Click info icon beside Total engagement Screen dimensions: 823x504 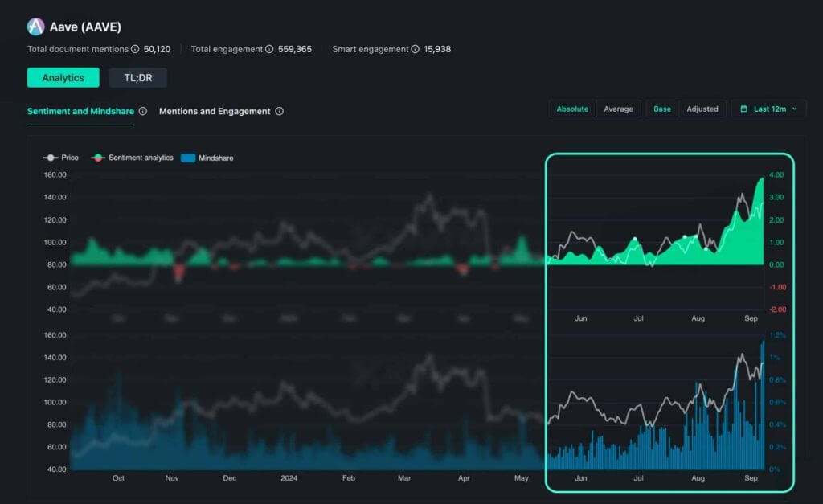269,49
